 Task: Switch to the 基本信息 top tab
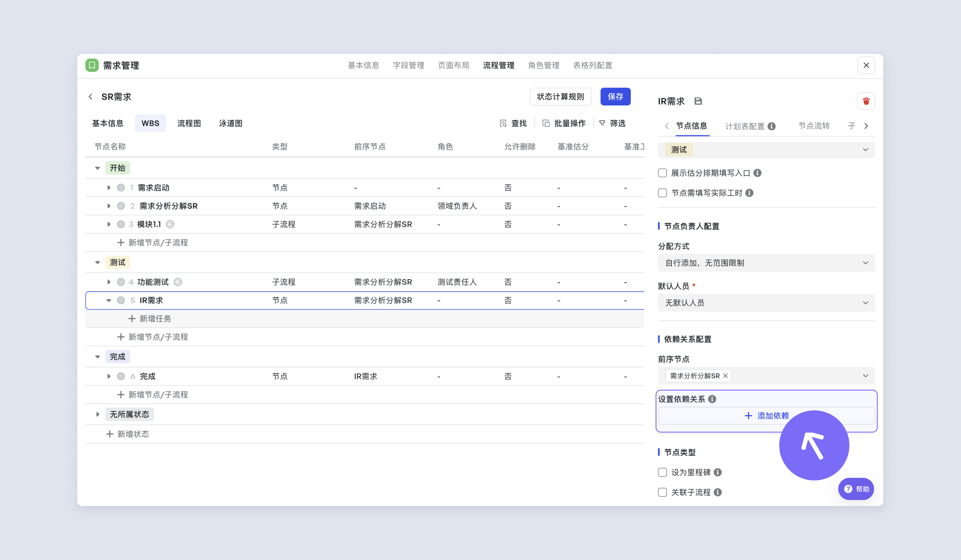[x=363, y=65]
